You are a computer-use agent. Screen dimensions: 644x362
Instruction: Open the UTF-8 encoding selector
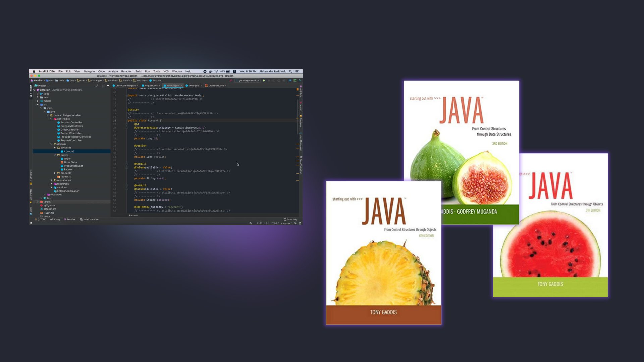click(274, 223)
